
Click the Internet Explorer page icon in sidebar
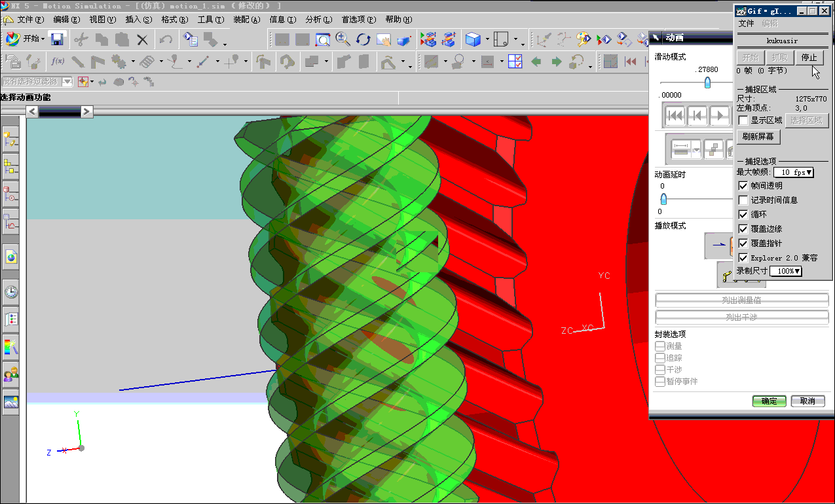tap(11, 257)
